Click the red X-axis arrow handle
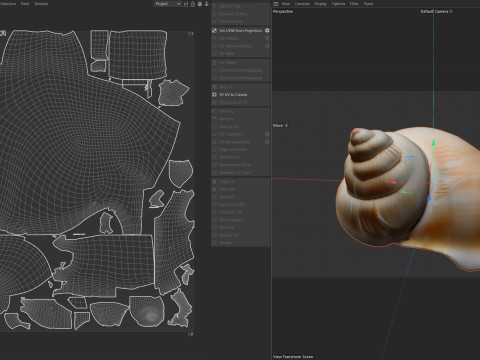 click(393, 182)
